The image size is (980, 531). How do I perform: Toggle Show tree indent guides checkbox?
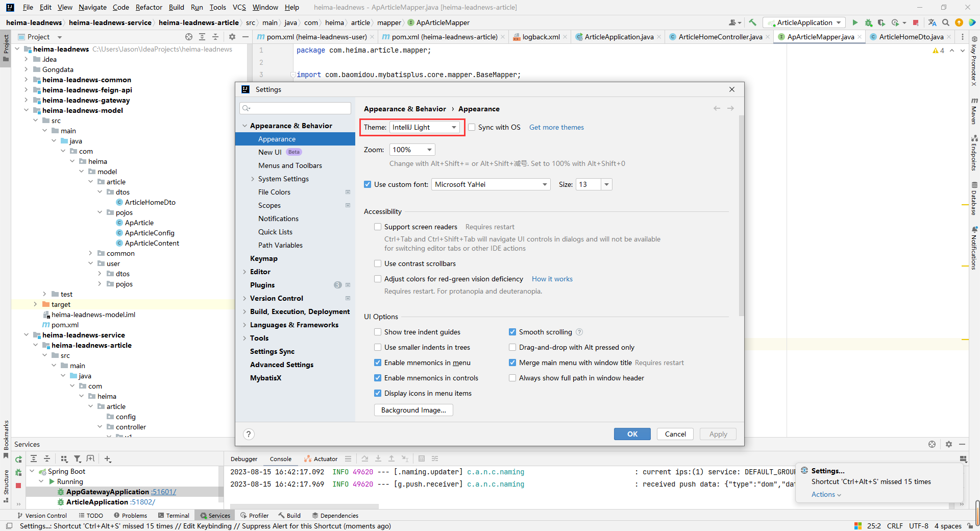378,332
